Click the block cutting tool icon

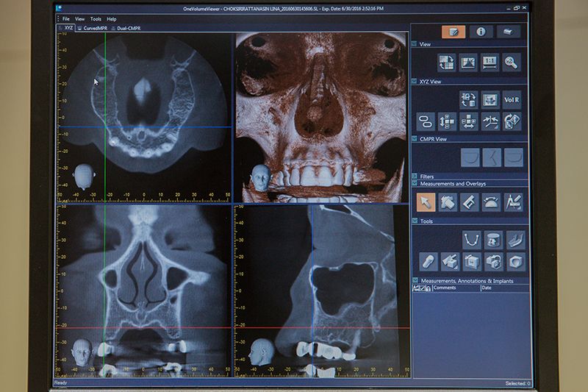450,262
